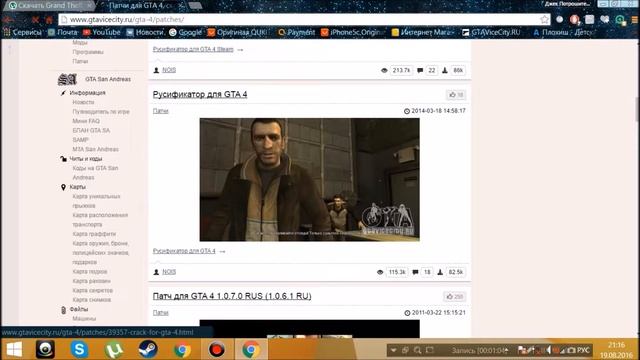Open the red round extension icon in toolbar

point(575,19)
